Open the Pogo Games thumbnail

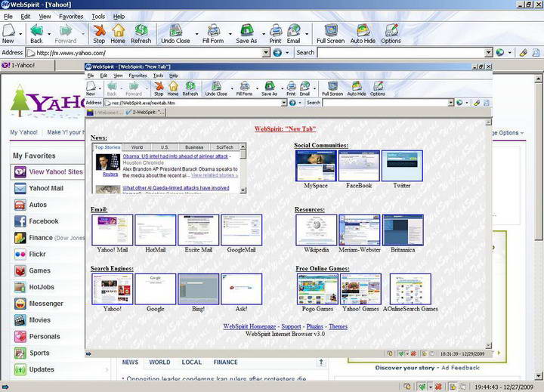[x=317, y=289]
